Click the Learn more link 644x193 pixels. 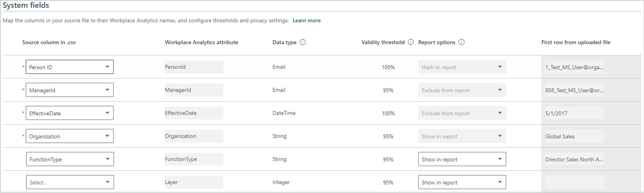307,20
